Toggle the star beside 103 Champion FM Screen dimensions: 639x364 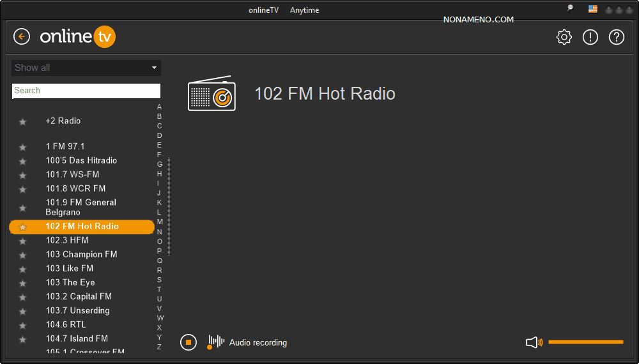[23, 255]
